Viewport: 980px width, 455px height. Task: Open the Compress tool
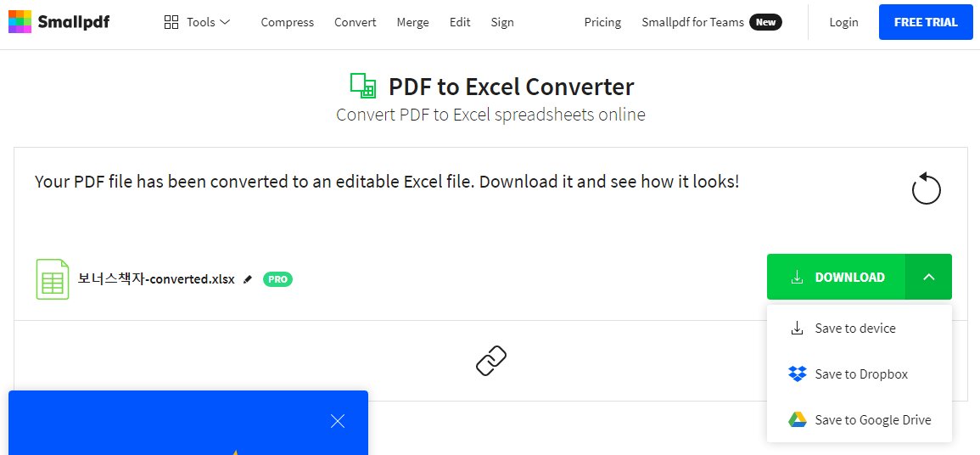288,23
